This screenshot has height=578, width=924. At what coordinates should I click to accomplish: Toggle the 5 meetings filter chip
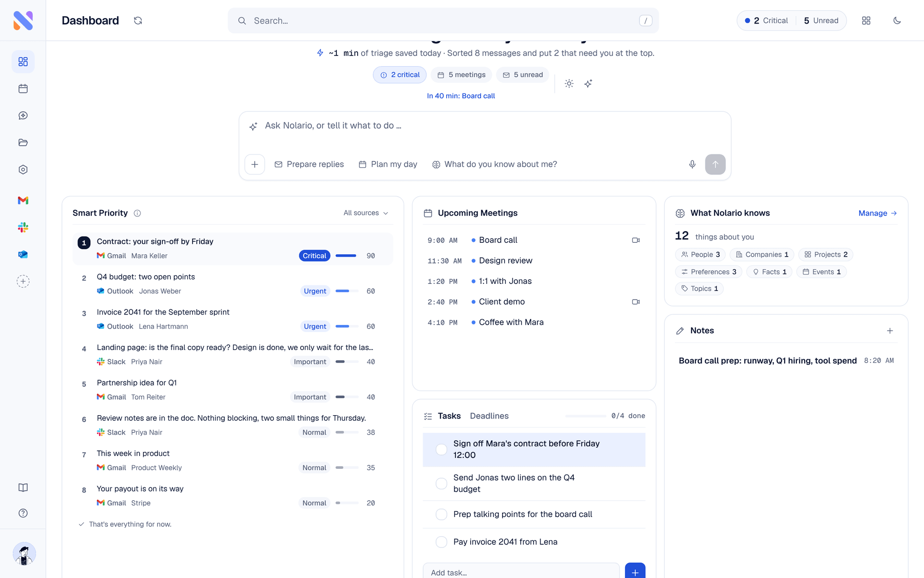point(462,75)
